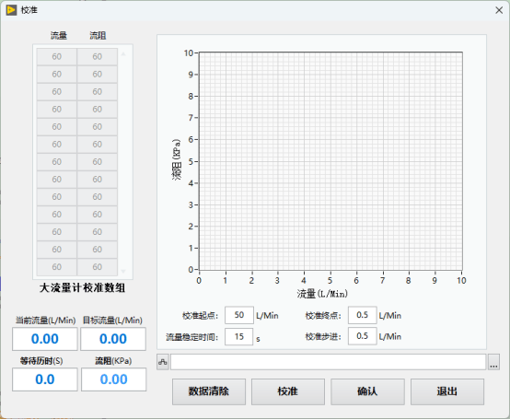Viewport: 510px width, 420px height.
Task: Select first 流量 cell in the array
Action: click(56, 56)
